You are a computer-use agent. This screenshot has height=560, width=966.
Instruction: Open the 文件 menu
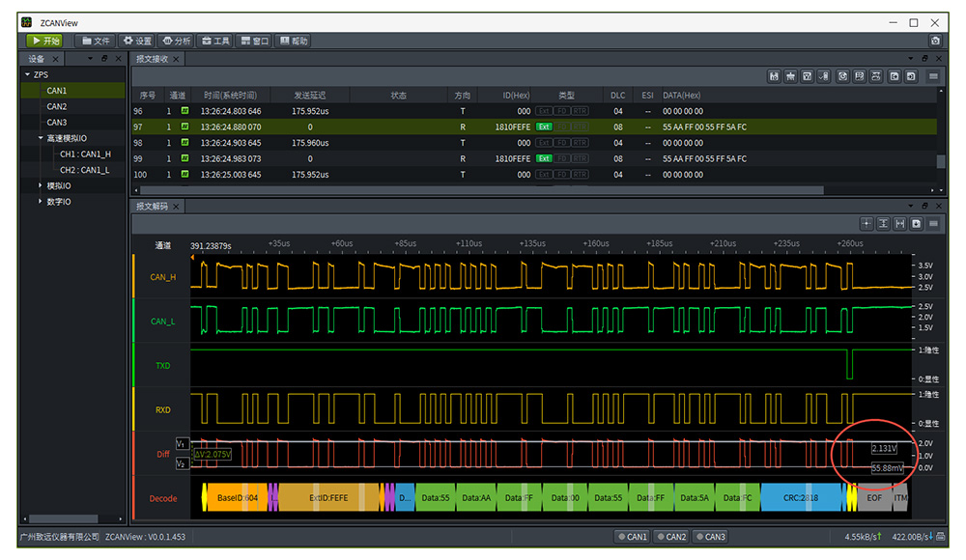(96, 41)
